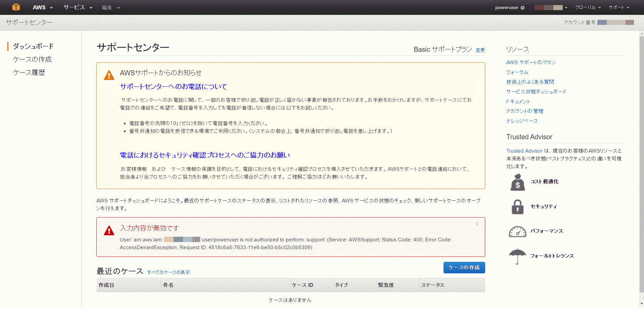Select ケースの作成 in the sidebar
The width and height of the screenshot is (644, 309).
[x=32, y=59]
